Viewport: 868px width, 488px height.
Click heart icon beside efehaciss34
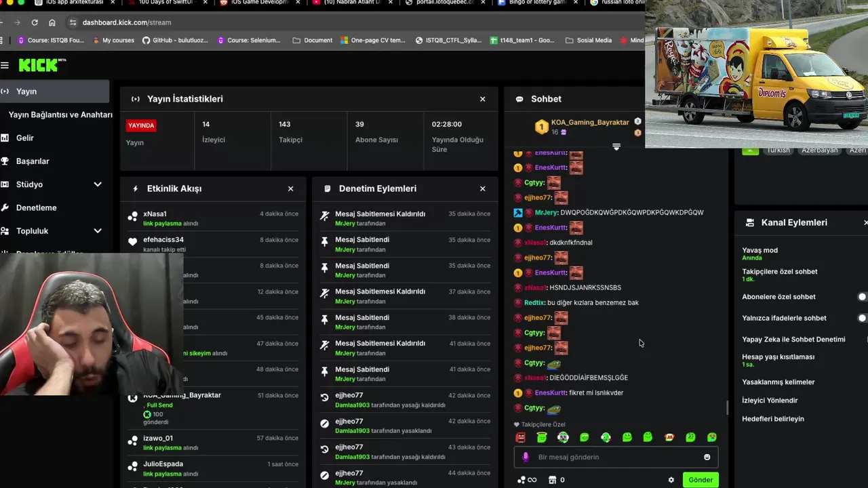click(133, 241)
